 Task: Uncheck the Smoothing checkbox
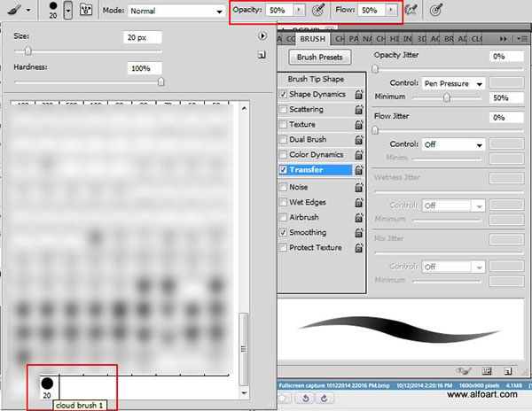(283, 232)
